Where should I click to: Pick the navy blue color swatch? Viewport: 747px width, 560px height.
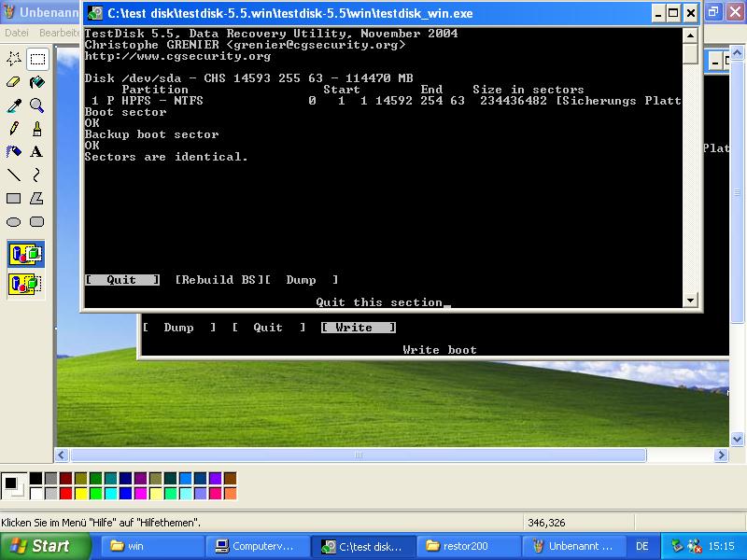(x=126, y=478)
